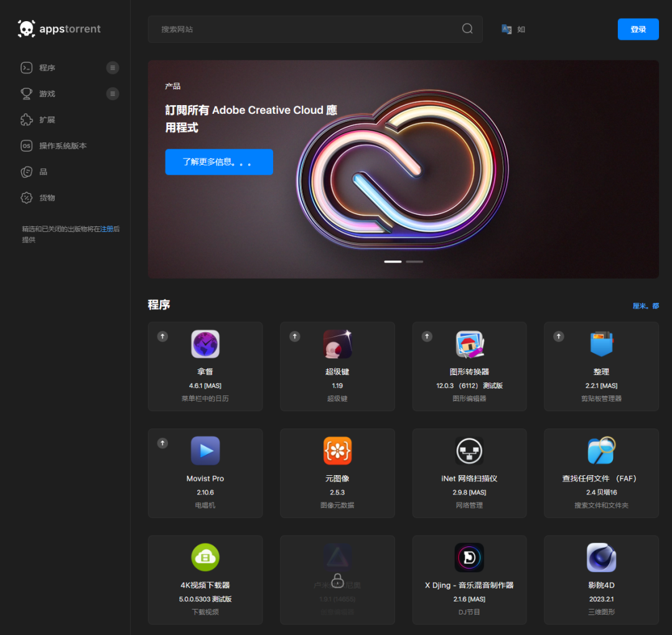Open the 图形转换器 app icon
This screenshot has height=635, width=672.
point(469,344)
